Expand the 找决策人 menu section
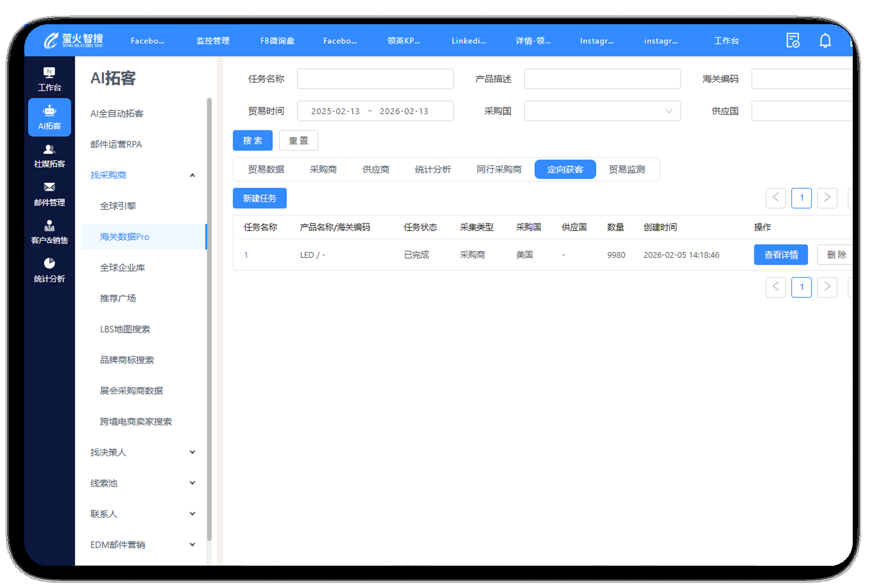This screenshot has height=588, width=877. click(192, 452)
